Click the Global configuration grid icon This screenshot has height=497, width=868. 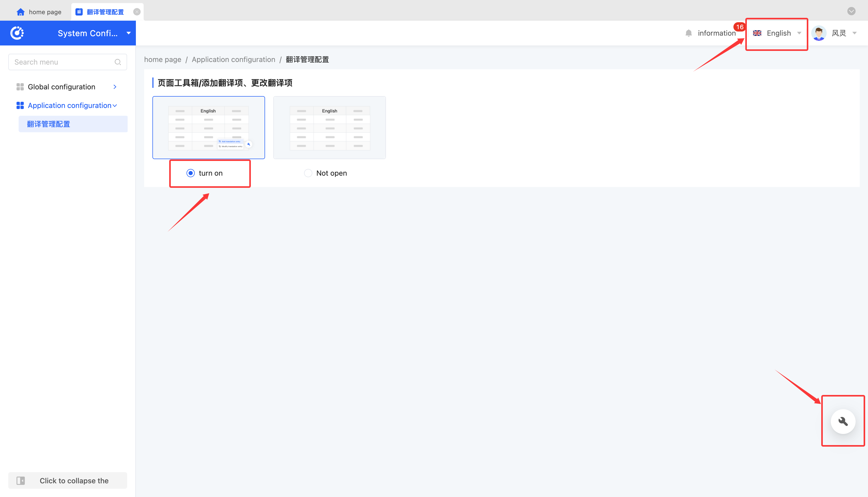20,87
